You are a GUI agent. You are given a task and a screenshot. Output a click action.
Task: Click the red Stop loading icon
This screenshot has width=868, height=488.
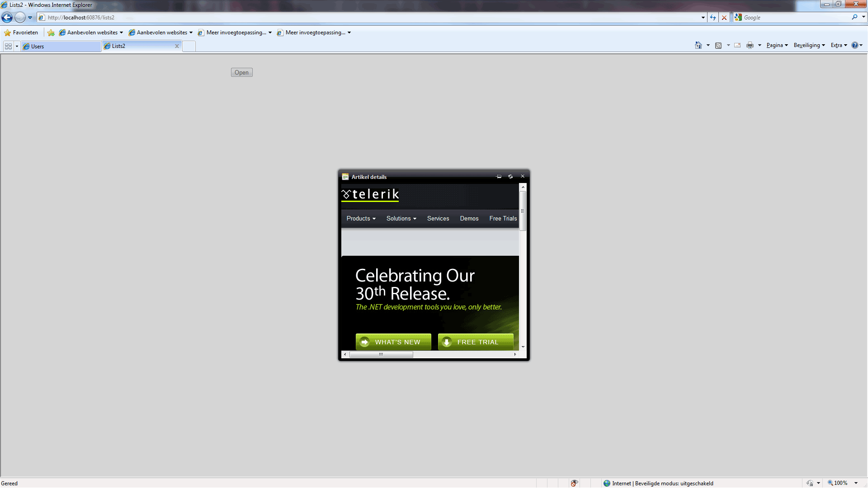click(724, 18)
